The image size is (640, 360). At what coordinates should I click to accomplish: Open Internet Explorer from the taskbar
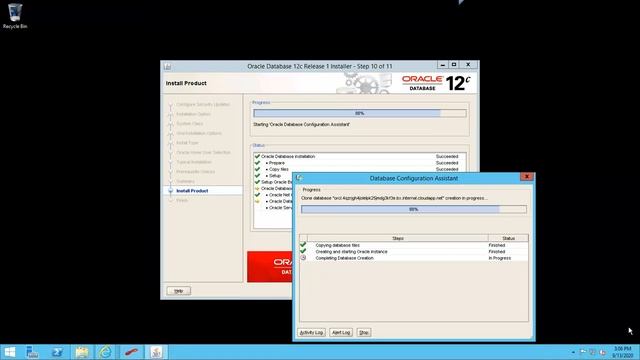[106, 352]
